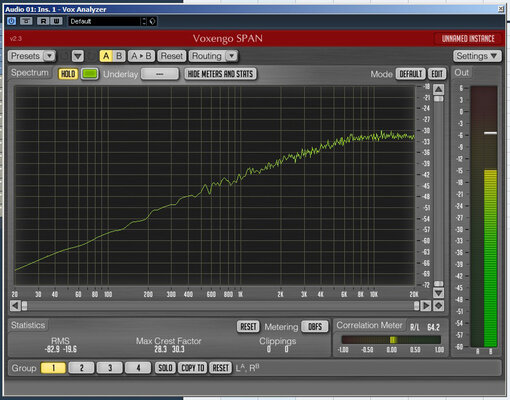Open the Routing dropdown
This screenshot has height=400, width=510.
pyautogui.click(x=213, y=56)
